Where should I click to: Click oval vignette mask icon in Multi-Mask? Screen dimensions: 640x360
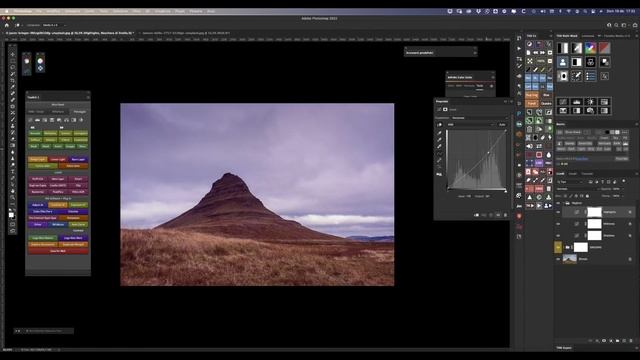click(x=563, y=76)
